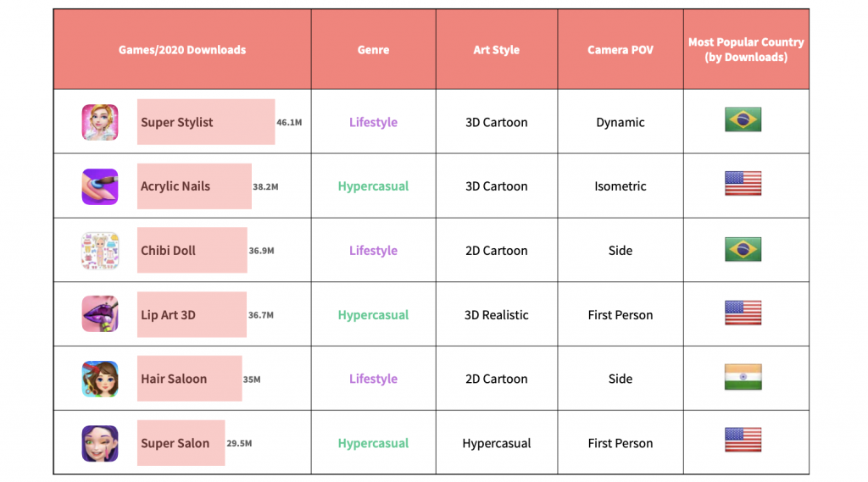Click the Super Salon game icon
Screen dimensions: 868x482
pyautogui.click(x=100, y=443)
